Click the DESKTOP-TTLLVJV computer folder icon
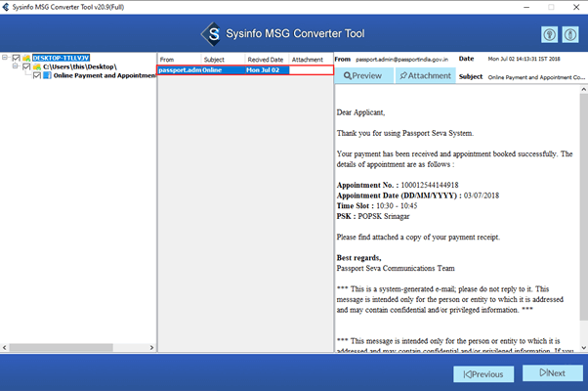Image resolution: width=588 pixels, height=391 pixels. [x=26, y=58]
